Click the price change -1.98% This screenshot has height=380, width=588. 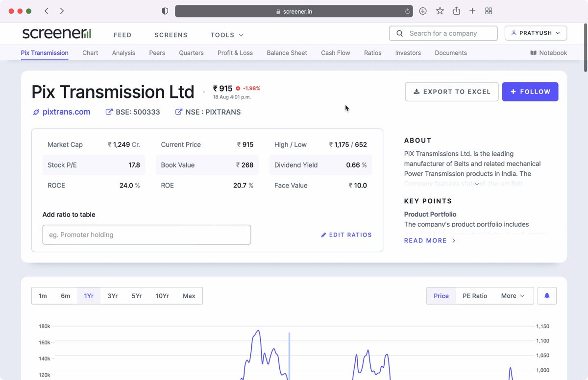(251, 89)
